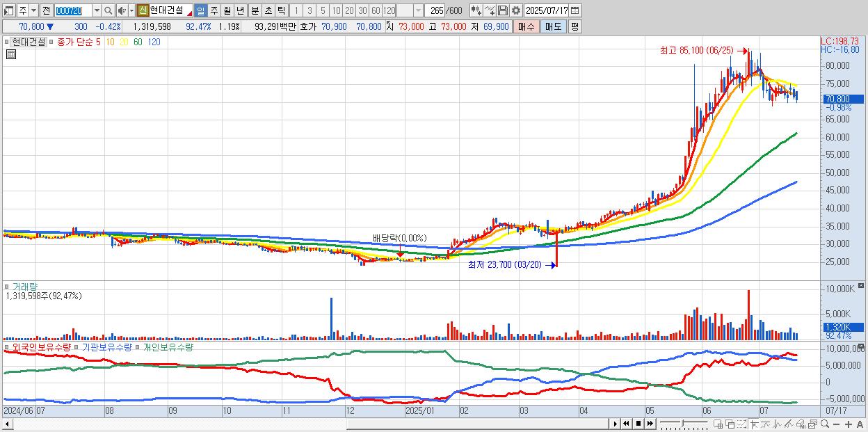
Task: Click the 신 badge beside 현대건설
Action: pos(143,10)
